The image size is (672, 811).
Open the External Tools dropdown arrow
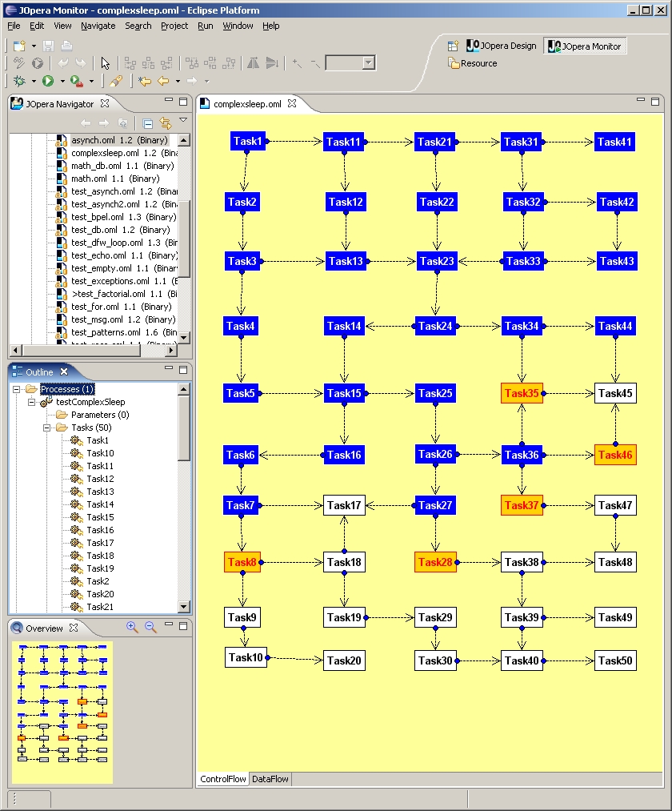[91, 81]
